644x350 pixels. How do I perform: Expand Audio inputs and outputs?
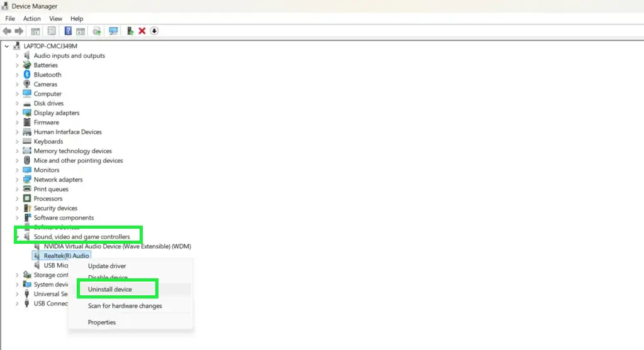[17, 55]
